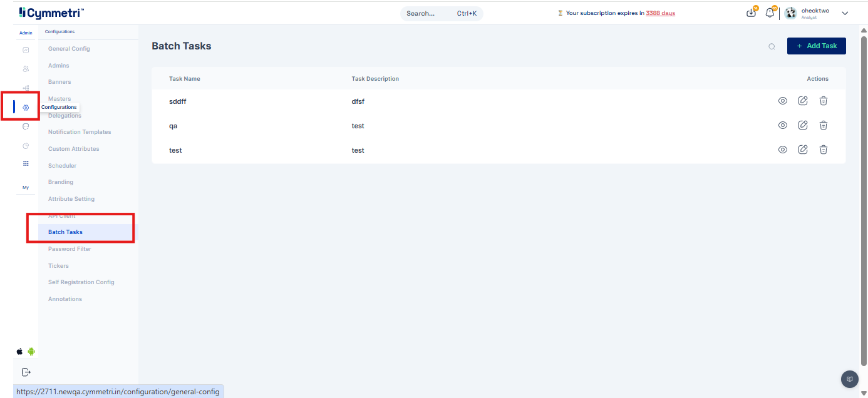Open the Scheduler configuration page
Screen dimensions: 868x398
tap(62, 166)
